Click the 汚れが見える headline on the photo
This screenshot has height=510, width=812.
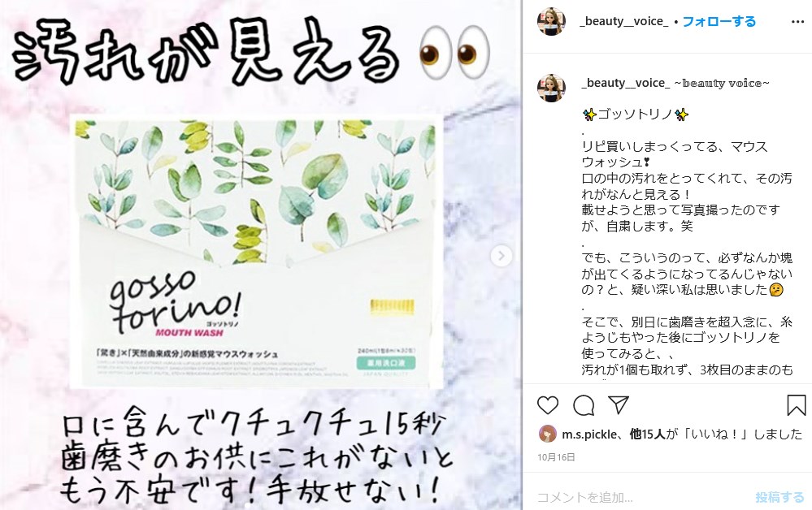206,52
